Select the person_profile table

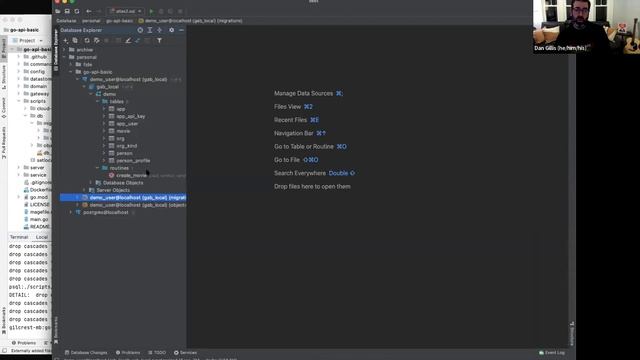click(x=133, y=160)
